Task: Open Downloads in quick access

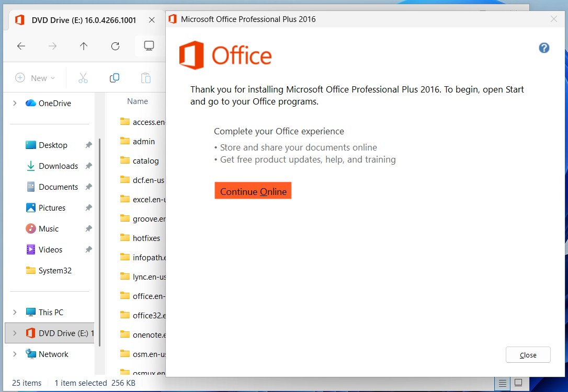Action: [x=58, y=166]
